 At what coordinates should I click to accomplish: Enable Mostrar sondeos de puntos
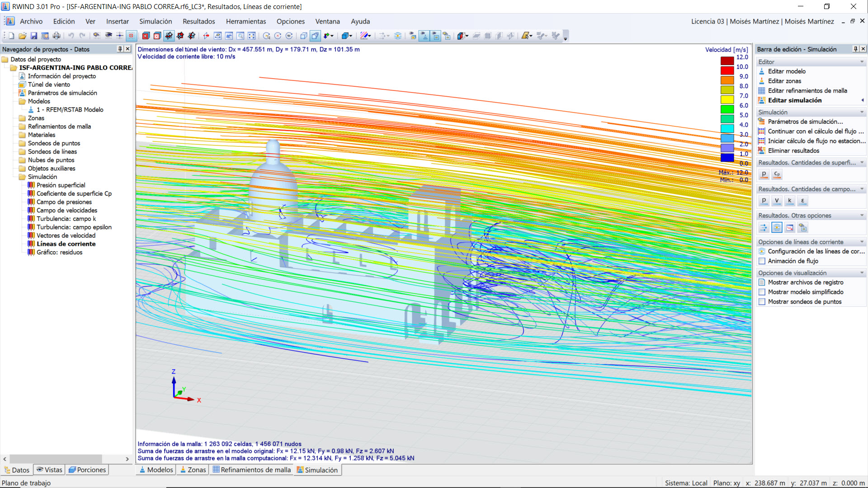(x=762, y=301)
